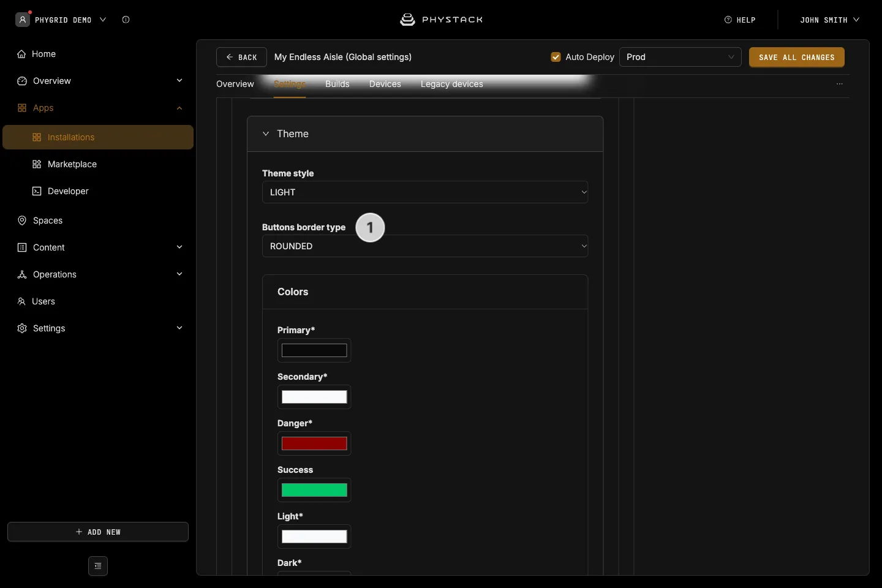
Task: Click the Success color swatch
Action: click(314, 490)
